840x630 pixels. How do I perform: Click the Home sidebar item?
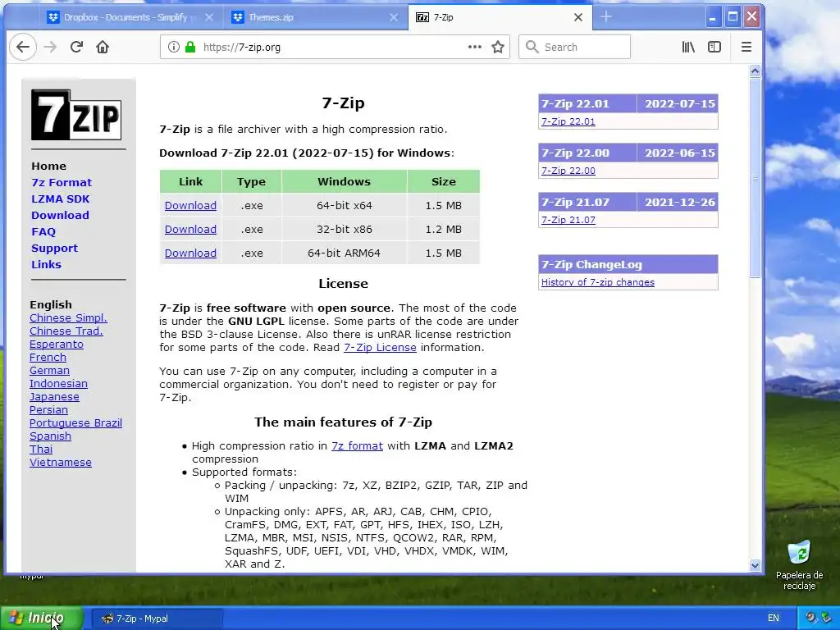(x=48, y=166)
